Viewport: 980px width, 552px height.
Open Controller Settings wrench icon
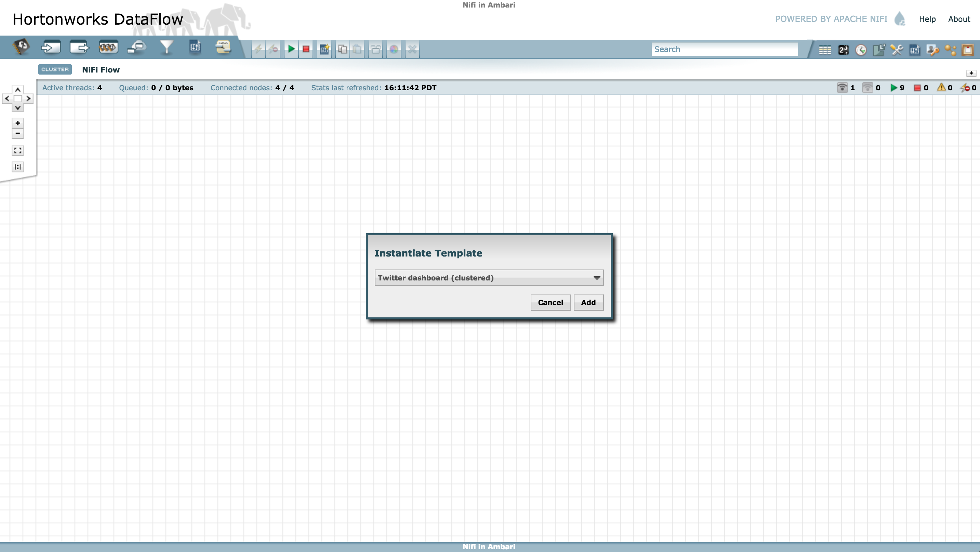pyautogui.click(x=897, y=50)
